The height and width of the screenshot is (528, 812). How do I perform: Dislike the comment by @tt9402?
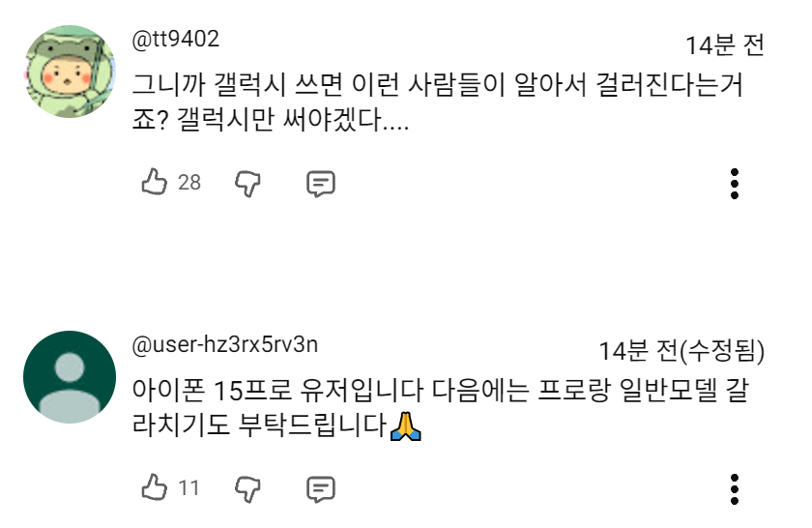[x=248, y=182]
